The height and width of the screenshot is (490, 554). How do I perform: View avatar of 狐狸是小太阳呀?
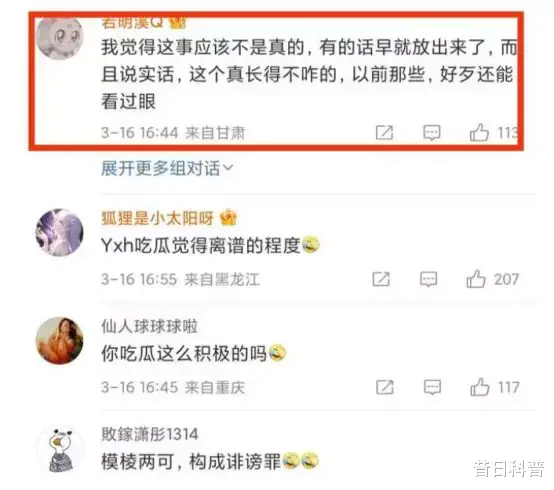pyautogui.click(x=60, y=232)
